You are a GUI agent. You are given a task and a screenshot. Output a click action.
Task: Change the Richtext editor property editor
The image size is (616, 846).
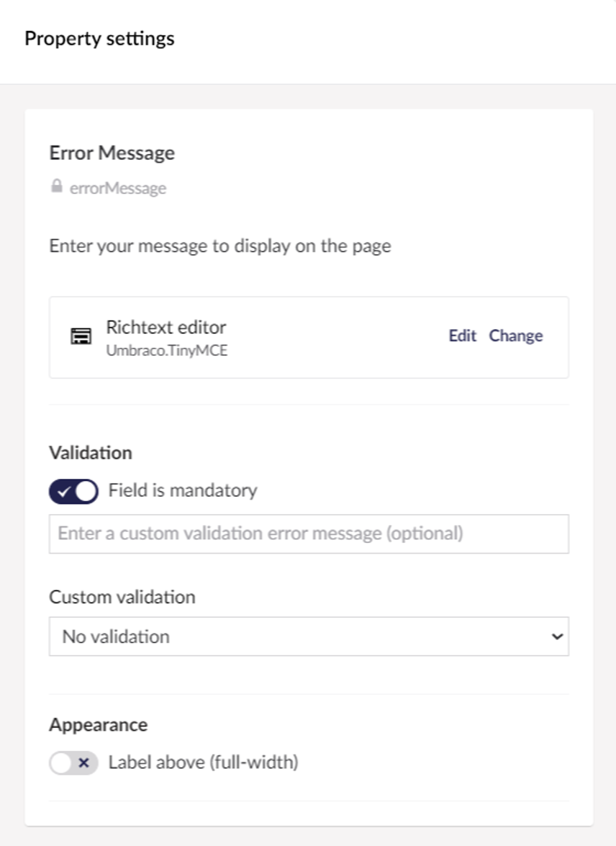[515, 336]
